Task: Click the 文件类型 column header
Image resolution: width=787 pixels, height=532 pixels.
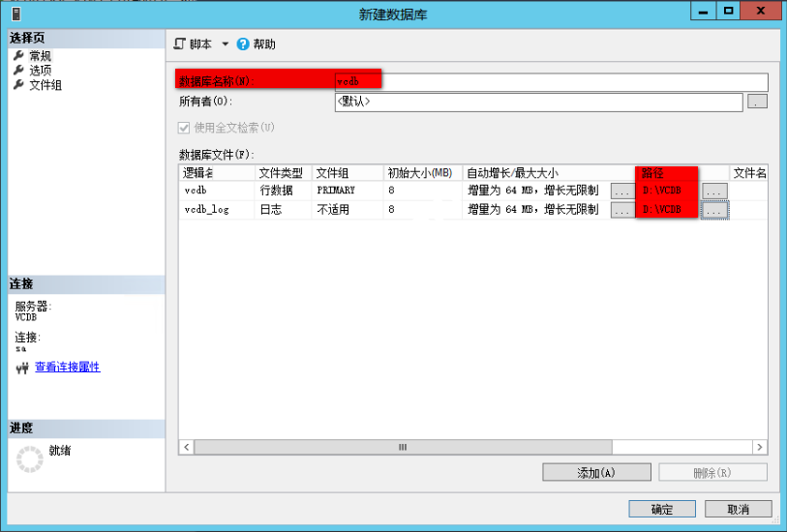Action: [284, 173]
